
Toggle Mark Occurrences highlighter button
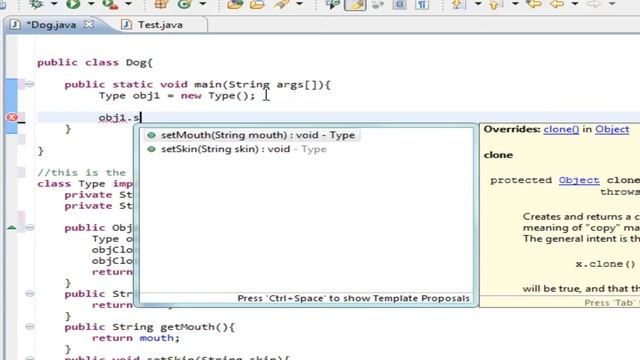(x=355, y=4)
